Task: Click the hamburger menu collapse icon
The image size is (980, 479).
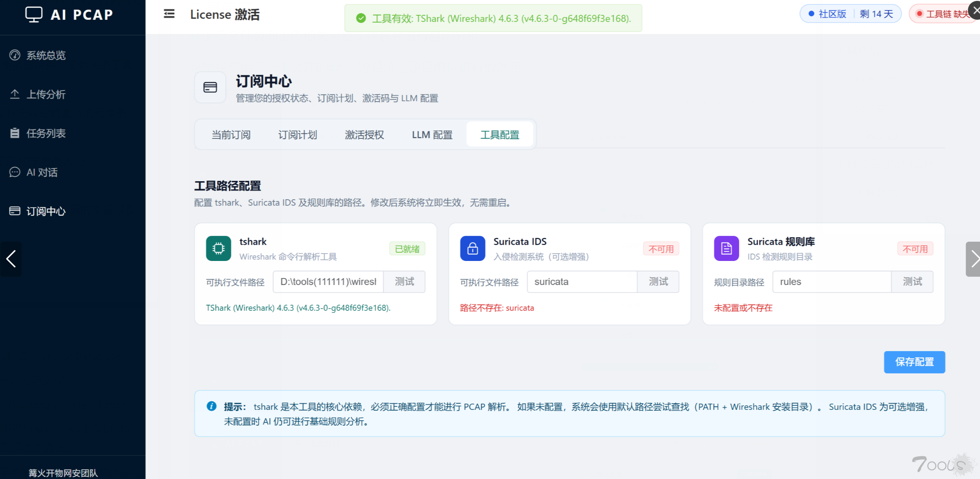Action: 169,14
